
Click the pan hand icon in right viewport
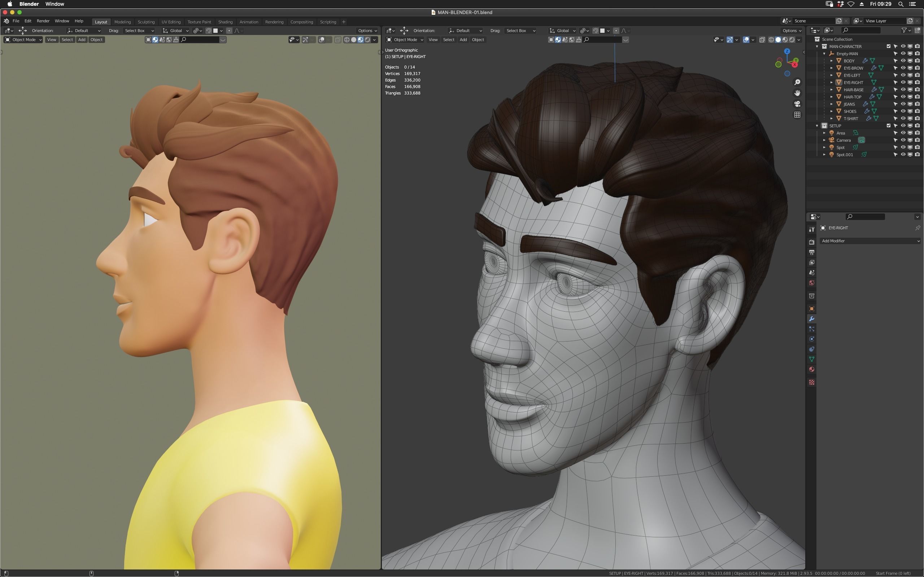tap(797, 93)
